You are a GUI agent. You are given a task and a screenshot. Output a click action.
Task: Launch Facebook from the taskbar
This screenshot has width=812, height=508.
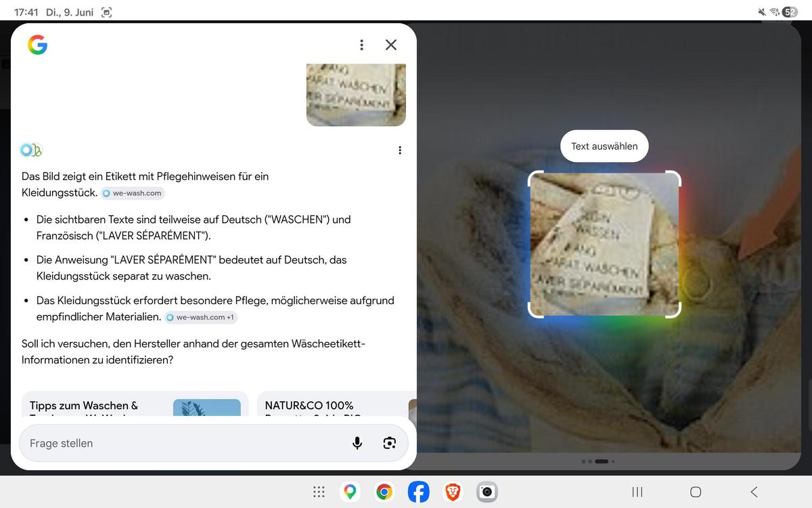point(418,492)
